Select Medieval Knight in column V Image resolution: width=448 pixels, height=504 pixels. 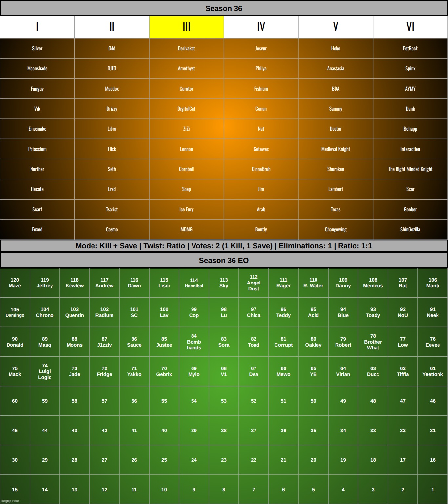click(x=336, y=149)
